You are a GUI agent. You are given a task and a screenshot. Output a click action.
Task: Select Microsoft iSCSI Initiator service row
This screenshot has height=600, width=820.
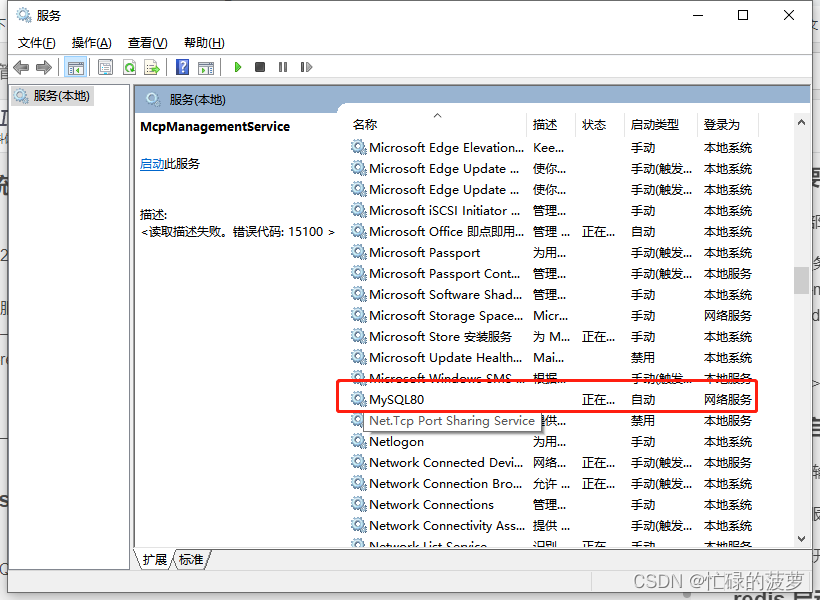(552, 210)
